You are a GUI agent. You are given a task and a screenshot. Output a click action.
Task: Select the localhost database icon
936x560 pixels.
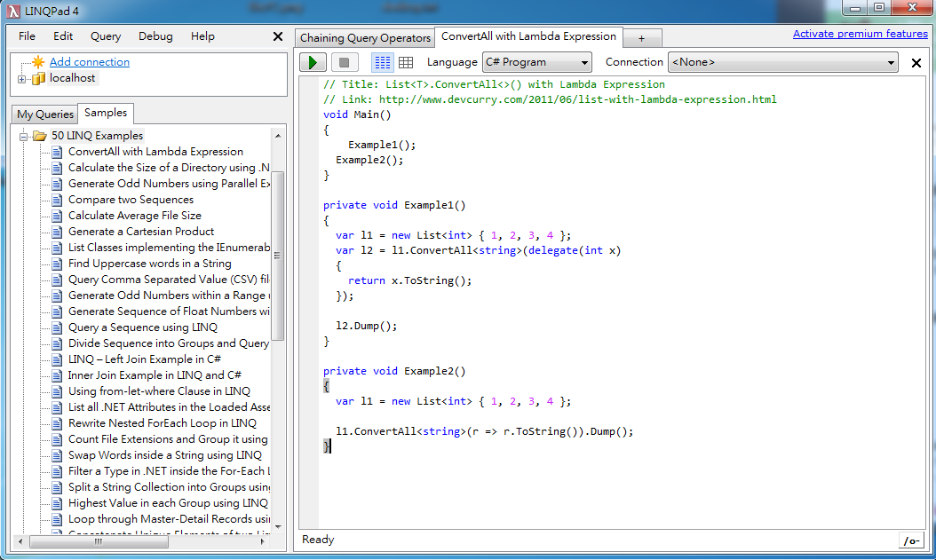pyautogui.click(x=39, y=78)
